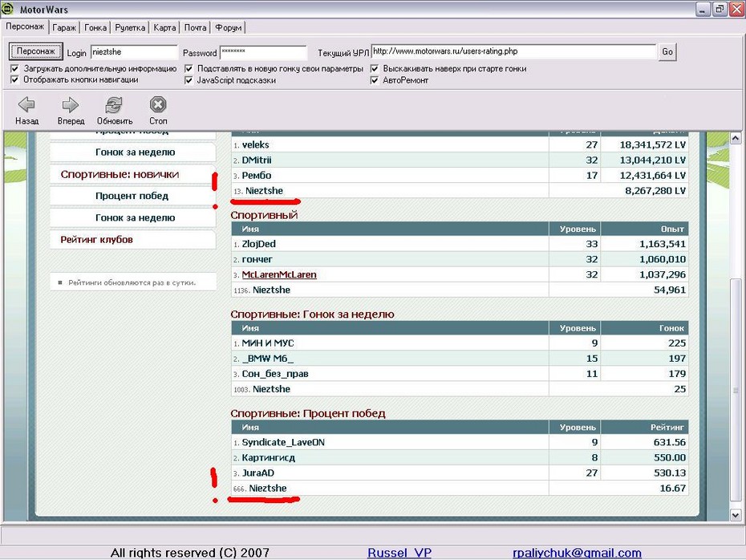Image resolution: width=746 pixels, height=560 pixels.
Task: Click the Обновить refresh icon
Action: click(114, 104)
